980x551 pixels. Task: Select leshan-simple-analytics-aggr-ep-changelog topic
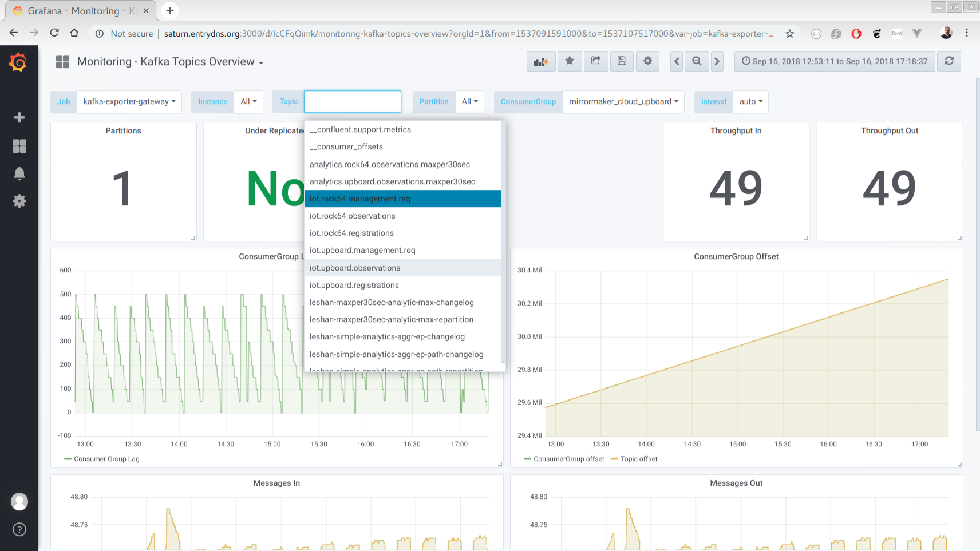(x=402, y=336)
